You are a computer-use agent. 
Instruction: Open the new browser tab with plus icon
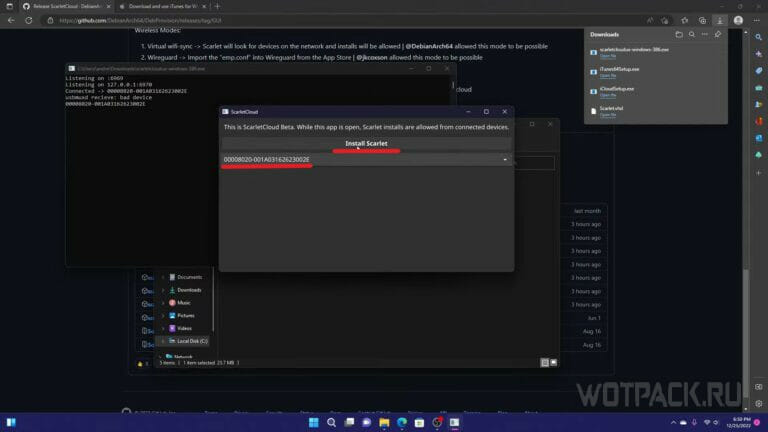click(x=218, y=6)
